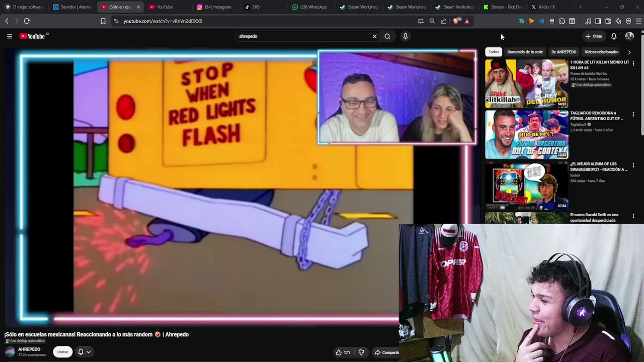The height and width of the screenshot is (362, 644).
Task: Open Tagliafico Out of Context thumbnail
Action: (527, 134)
